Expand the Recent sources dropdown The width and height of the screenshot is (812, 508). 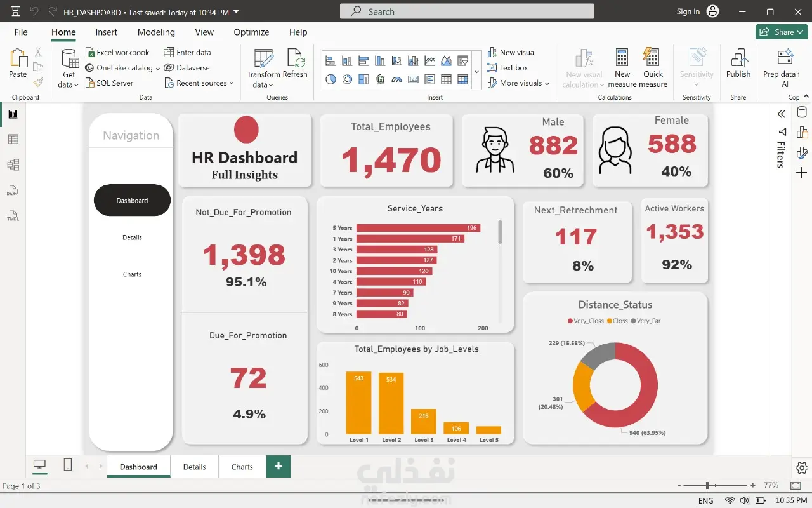(199, 83)
